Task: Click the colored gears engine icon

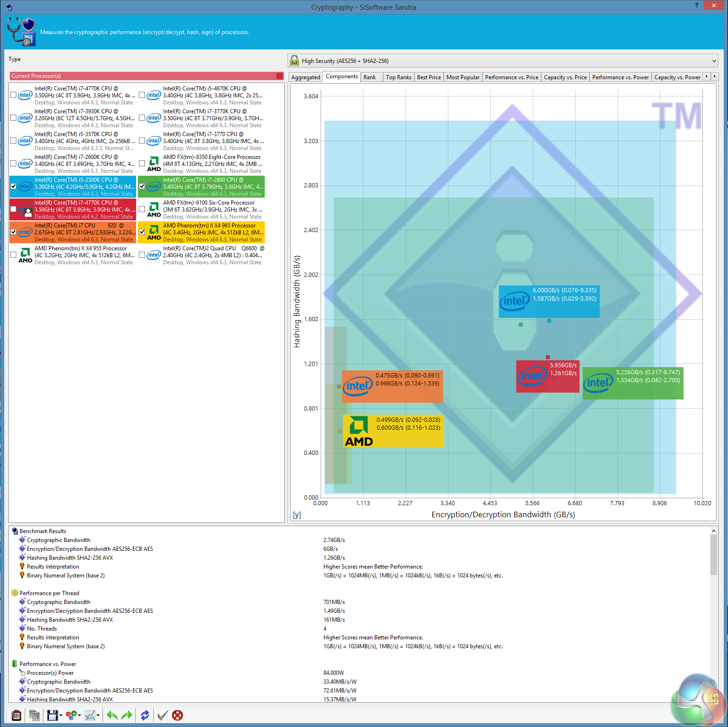Action: pyautogui.click(x=71, y=715)
